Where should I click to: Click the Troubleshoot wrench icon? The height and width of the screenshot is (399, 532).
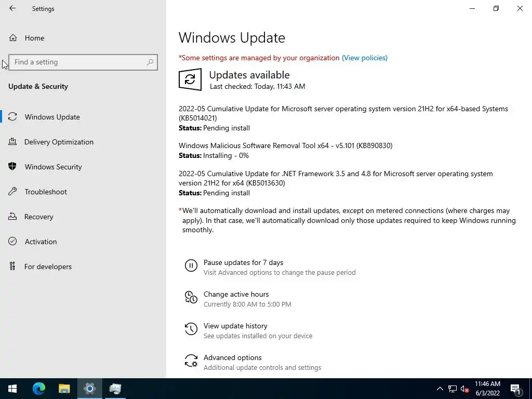point(12,191)
